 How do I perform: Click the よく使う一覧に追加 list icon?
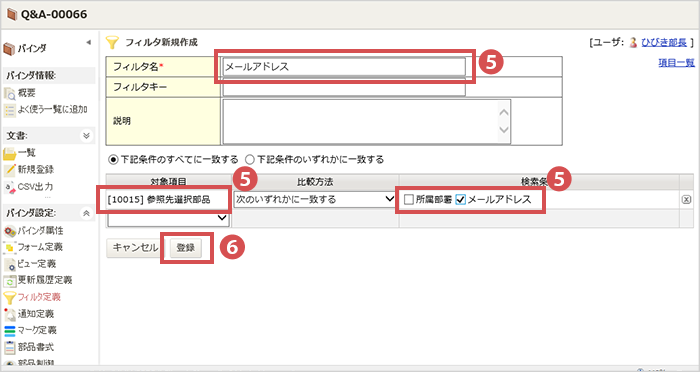[9, 110]
